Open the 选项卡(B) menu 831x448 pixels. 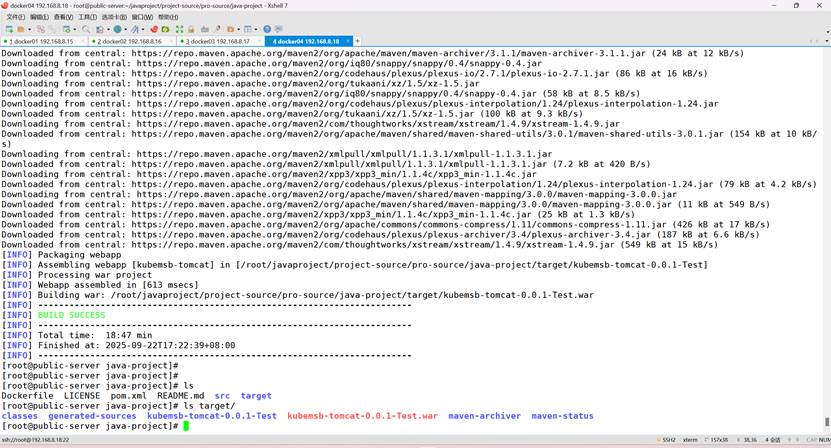click(x=114, y=17)
